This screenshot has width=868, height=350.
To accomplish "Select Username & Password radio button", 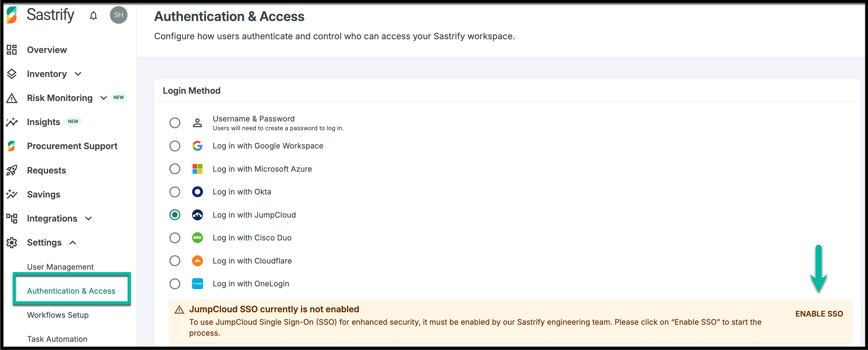I will [175, 123].
